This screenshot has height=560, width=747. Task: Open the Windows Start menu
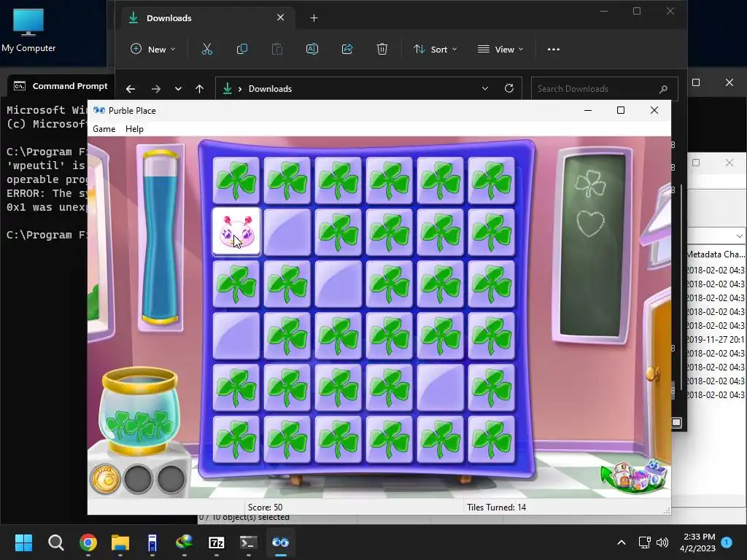click(x=23, y=542)
